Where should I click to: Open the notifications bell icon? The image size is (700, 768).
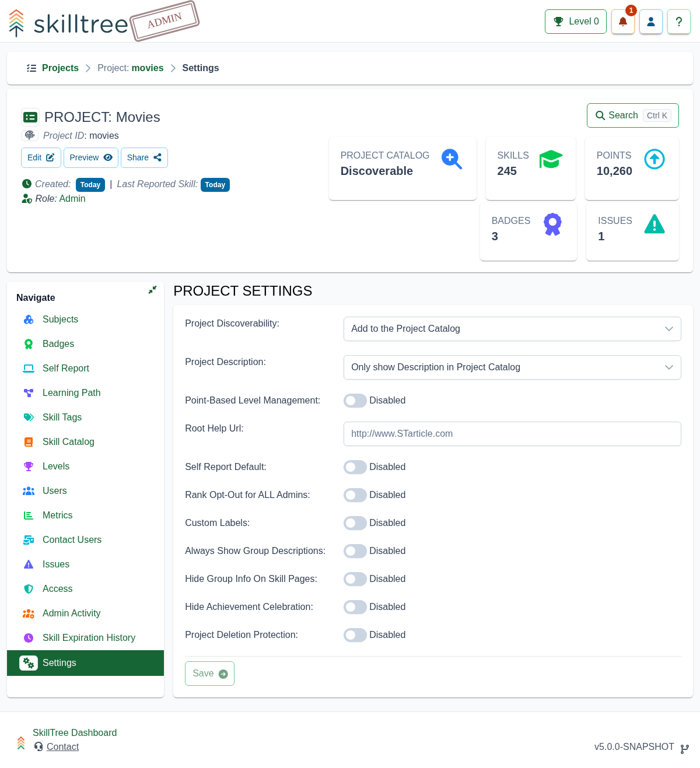pyautogui.click(x=623, y=22)
